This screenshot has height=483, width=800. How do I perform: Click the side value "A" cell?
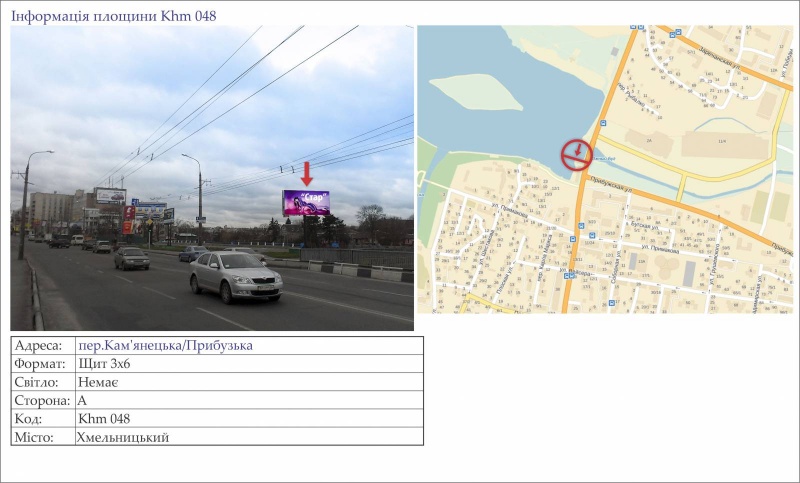[82, 400]
